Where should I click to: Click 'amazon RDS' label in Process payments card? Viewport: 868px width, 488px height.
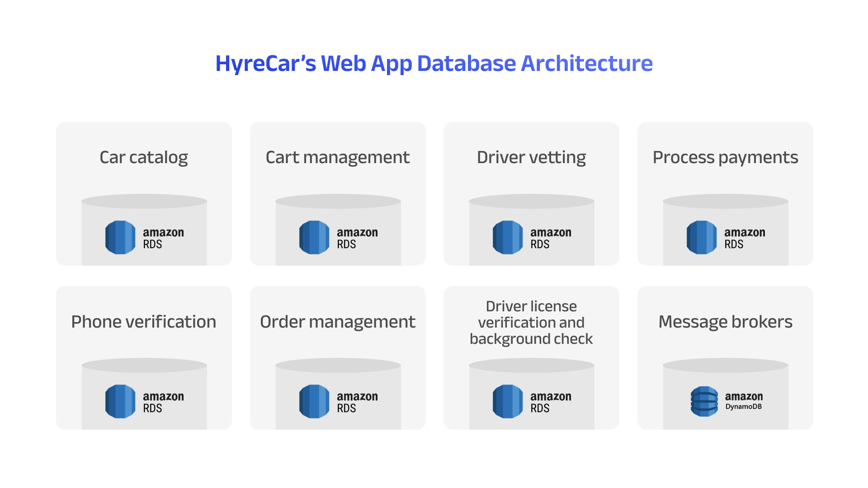(745, 238)
